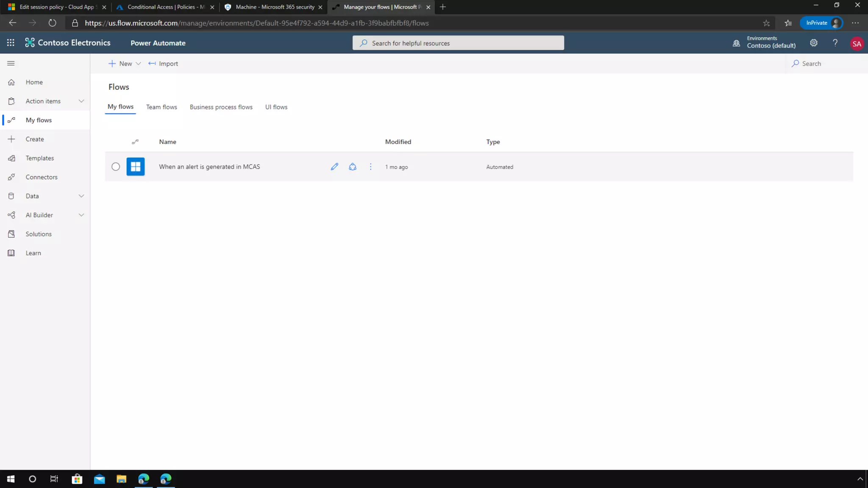Select the MCAS alert flow radio button
Screen dimensions: 868x488
(116, 166)
